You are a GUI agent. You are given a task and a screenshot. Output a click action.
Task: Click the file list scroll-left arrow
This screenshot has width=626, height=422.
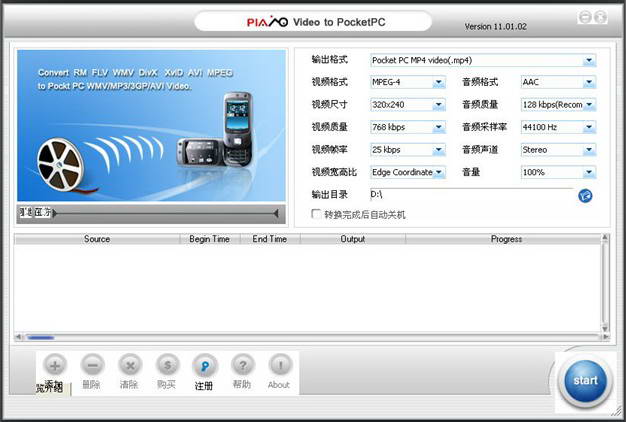click(x=18, y=337)
